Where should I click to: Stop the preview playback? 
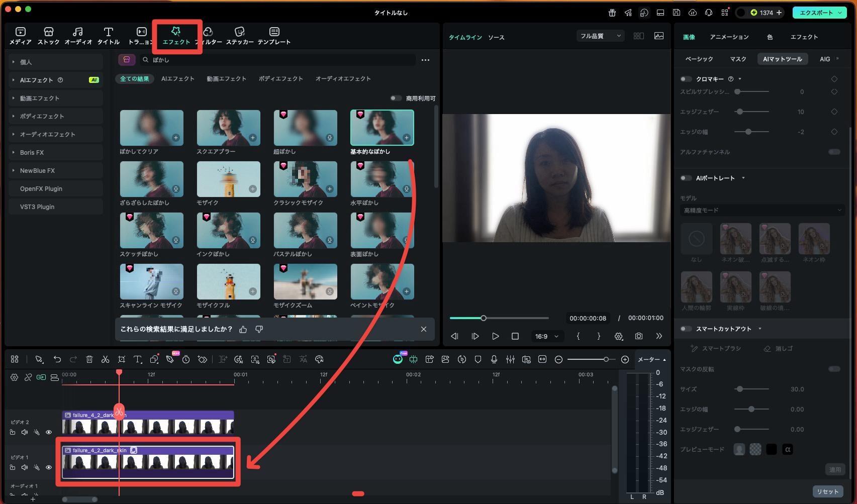[x=515, y=336]
